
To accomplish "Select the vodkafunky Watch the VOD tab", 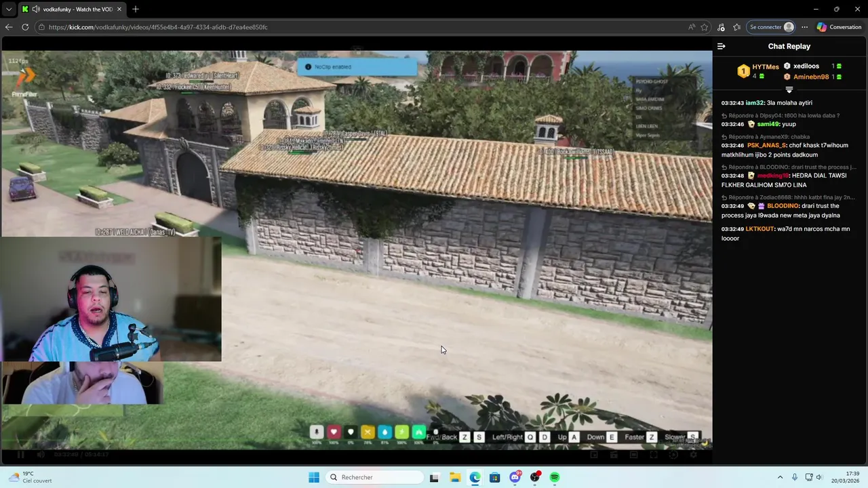I will click(x=73, y=9).
